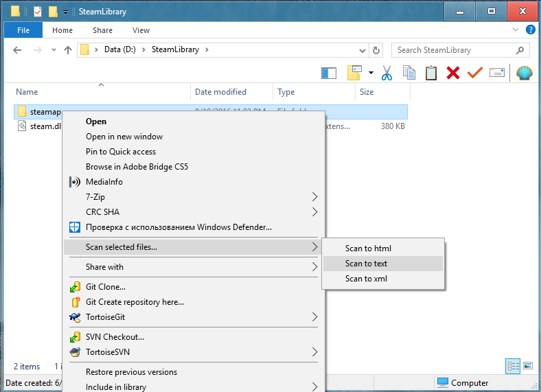Choose Pin to Quick access
This screenshot has height=392, width=541.
coord(194,152)
